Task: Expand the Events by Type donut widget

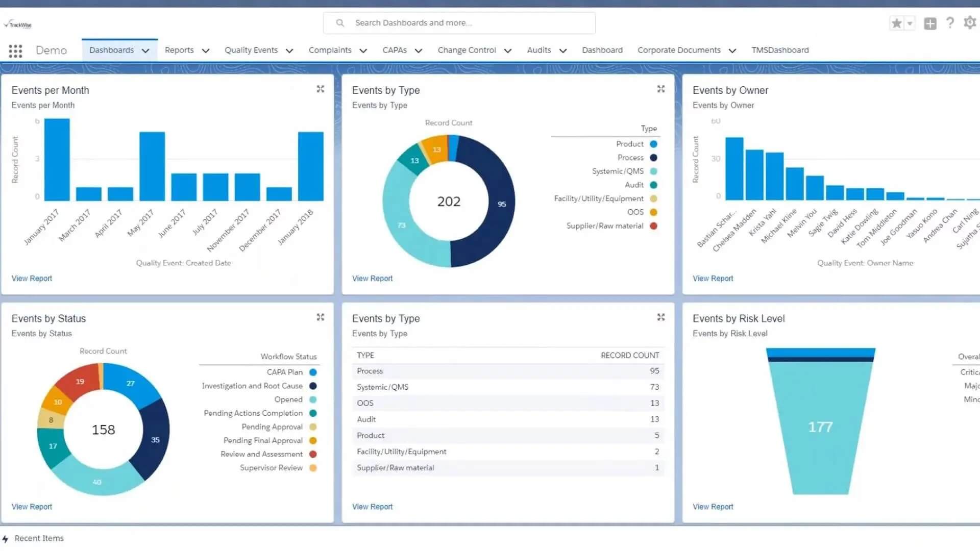Action: pos(661,88)
